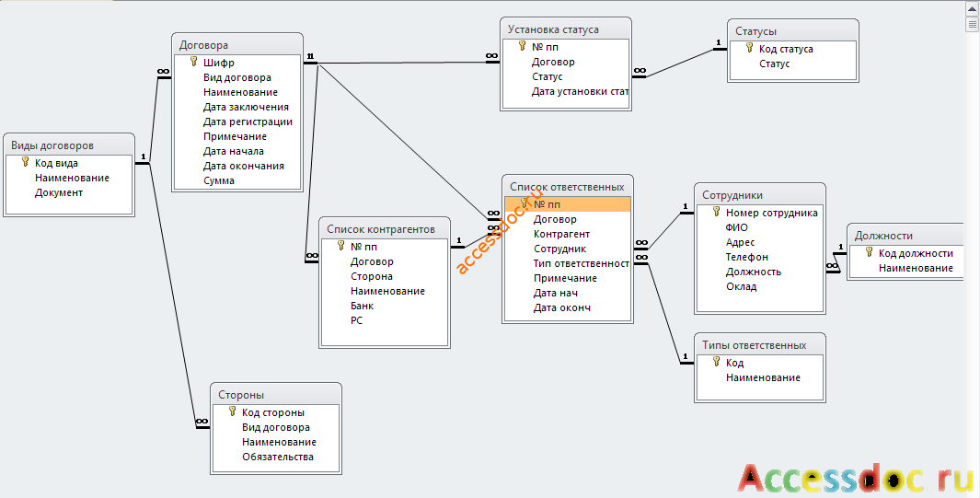Select the Документ field in Виды договоров
Viewport: 980px width, 498px height.
[59, 192]
